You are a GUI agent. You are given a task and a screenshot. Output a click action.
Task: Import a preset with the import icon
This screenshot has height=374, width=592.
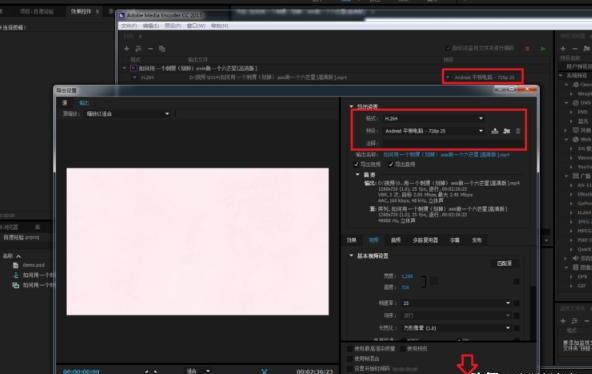pyautogui.click(x=507, y=131)
